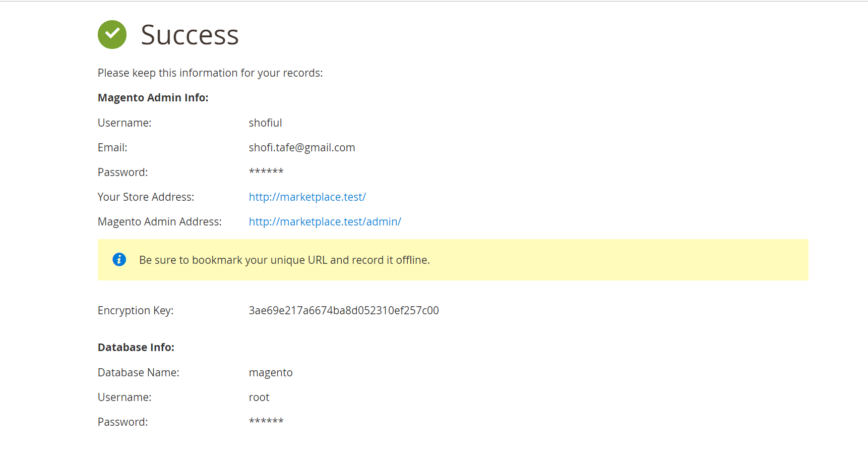
Task: Select the admin username 'shofiul'
Action: [265, 123]
